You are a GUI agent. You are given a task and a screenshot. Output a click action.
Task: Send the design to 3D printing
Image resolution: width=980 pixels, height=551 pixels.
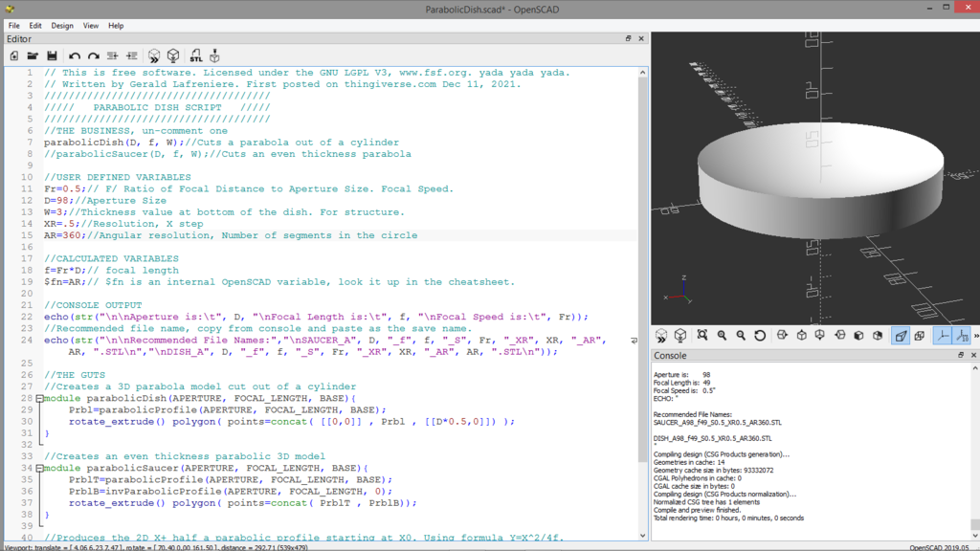coord(214,56)
